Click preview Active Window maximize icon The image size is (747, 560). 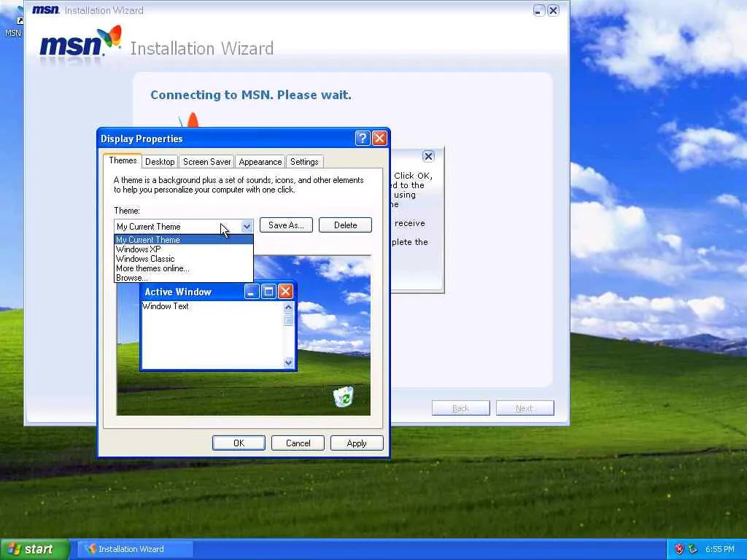tap(268, 292)
